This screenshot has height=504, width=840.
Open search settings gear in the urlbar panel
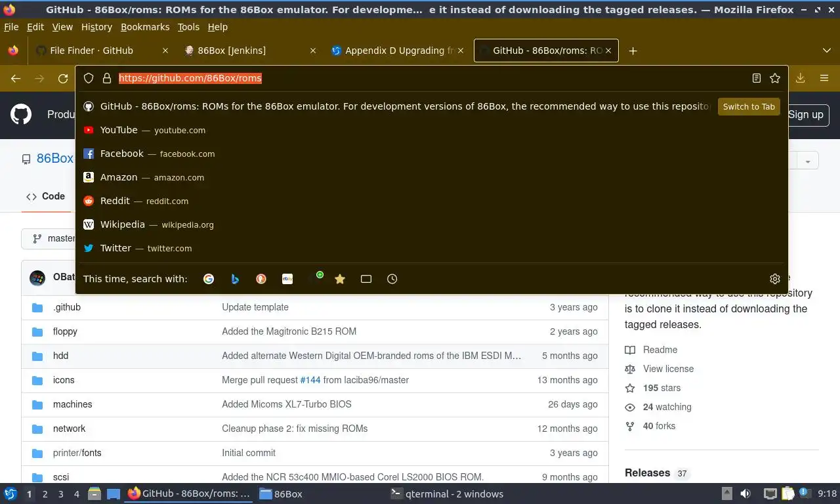(775, 279)
